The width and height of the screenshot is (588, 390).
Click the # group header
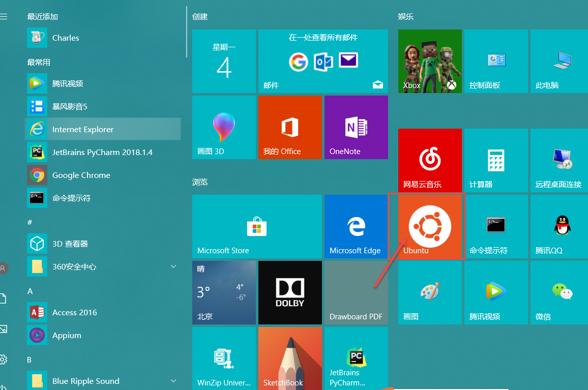(30, 222)
